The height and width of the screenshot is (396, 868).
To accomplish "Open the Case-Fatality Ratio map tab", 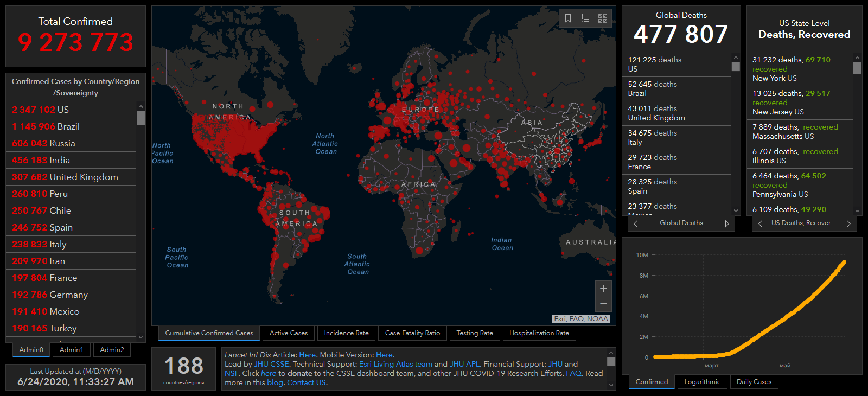I will pos(412,333).
